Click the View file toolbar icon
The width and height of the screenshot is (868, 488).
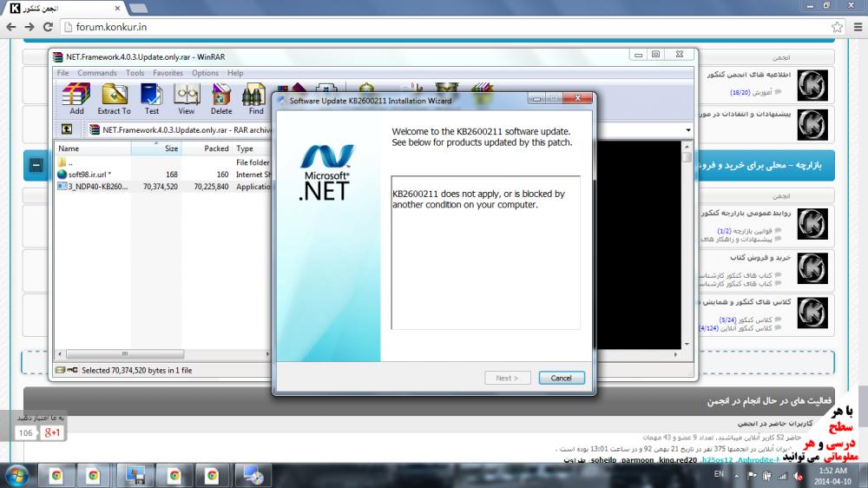coord(187,99)
